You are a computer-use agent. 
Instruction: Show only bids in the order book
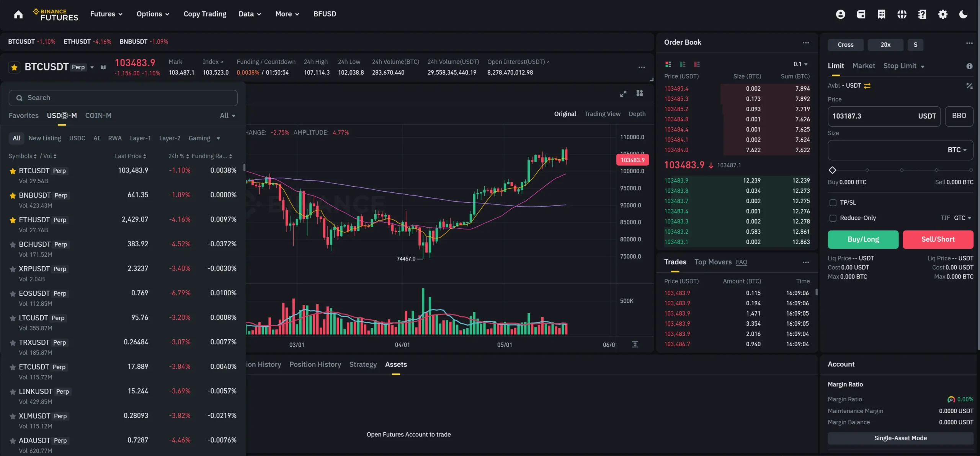coord(683,64)
